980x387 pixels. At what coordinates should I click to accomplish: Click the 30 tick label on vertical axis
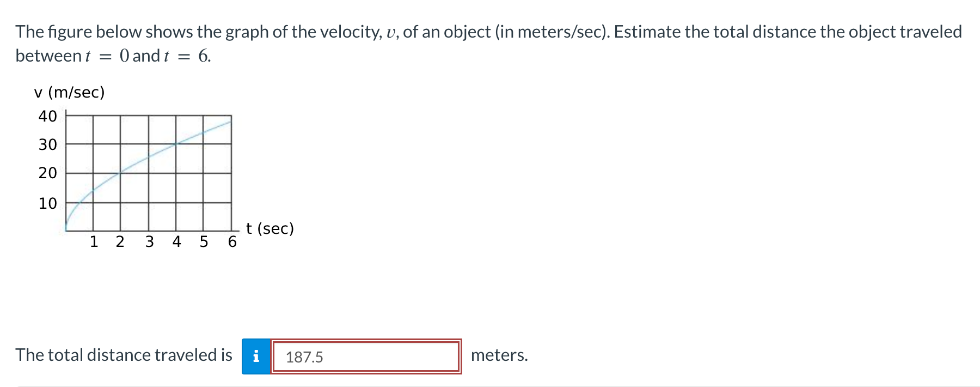click(47, 144)
